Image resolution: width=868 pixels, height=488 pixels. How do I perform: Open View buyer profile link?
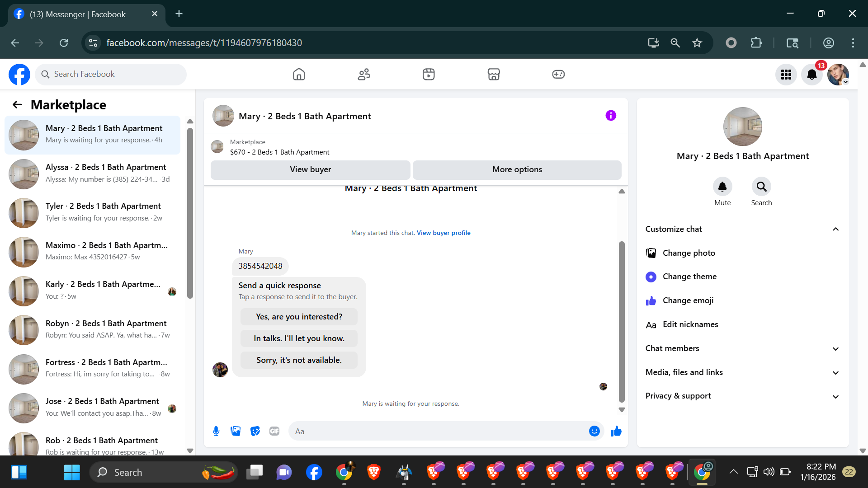coord(443,233)
